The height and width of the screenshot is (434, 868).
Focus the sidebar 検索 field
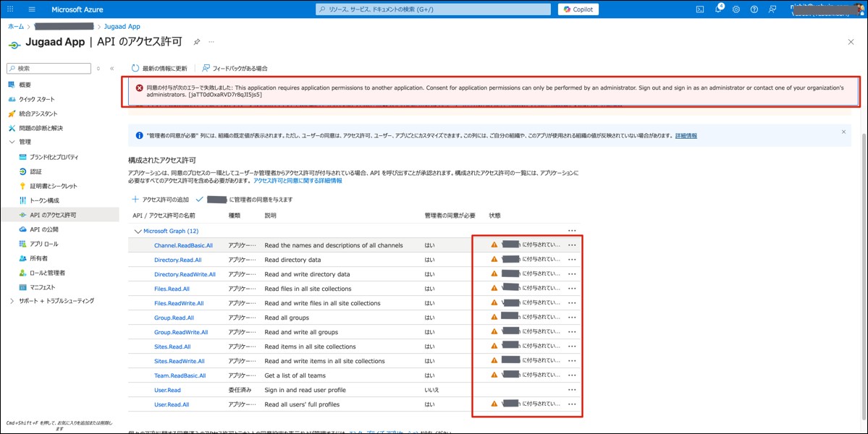coord(49,69)
